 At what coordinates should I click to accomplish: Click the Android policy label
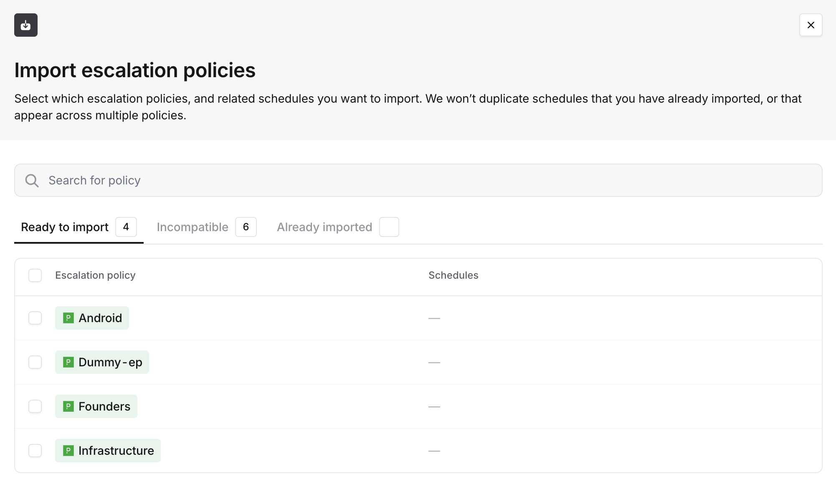pyautogui.click(x=100, y=318)
